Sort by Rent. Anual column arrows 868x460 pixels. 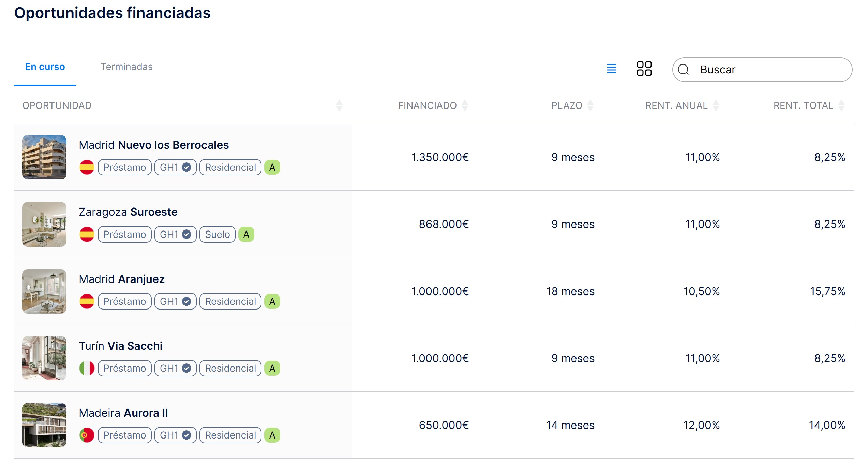point(716,105)
